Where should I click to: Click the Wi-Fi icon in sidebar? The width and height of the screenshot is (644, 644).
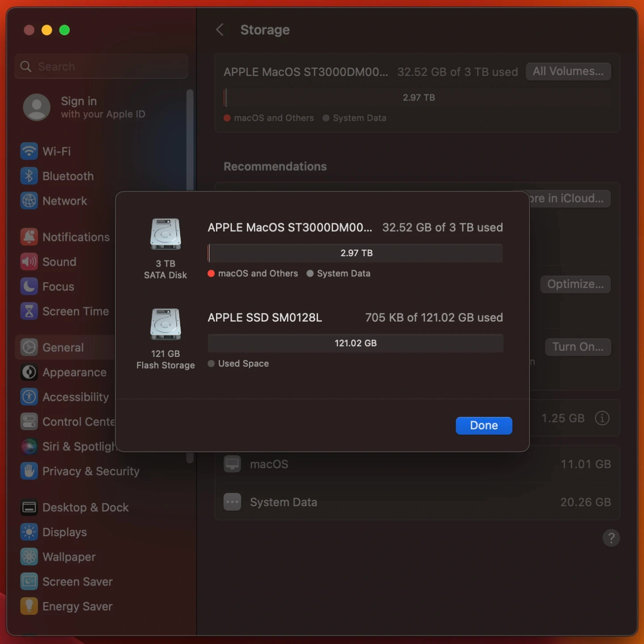tap(29, 151)
